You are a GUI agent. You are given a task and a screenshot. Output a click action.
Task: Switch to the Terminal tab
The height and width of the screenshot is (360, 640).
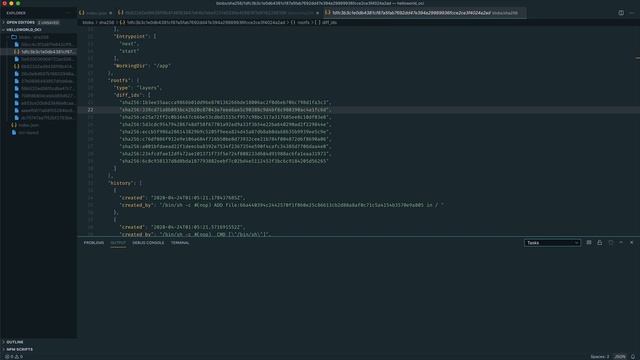tap(180, 243)
